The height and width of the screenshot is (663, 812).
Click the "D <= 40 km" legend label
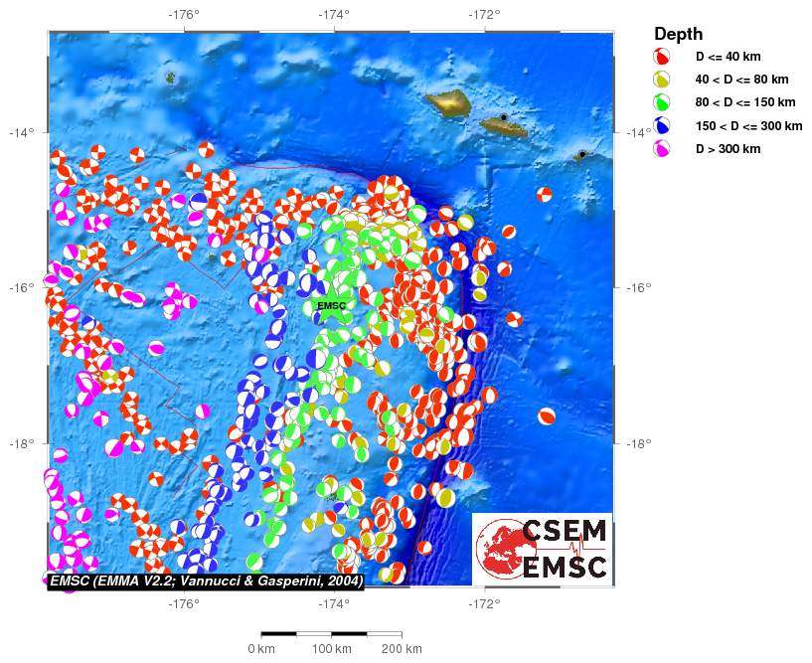click(x=727, y=57)
